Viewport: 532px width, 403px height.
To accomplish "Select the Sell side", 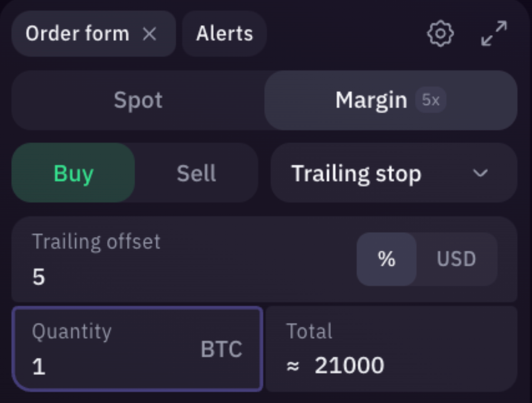I will click(x=196, y=173).
